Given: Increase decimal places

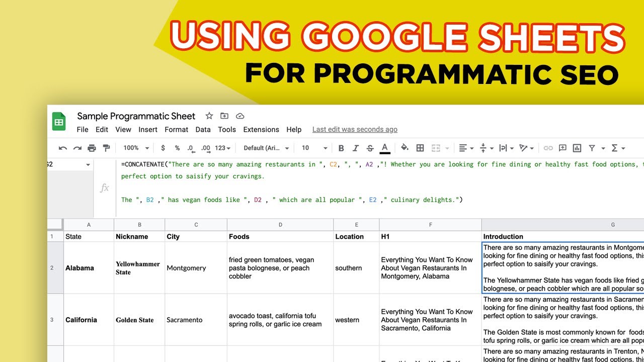Looking at the screenshot, I should click(206, 148).
